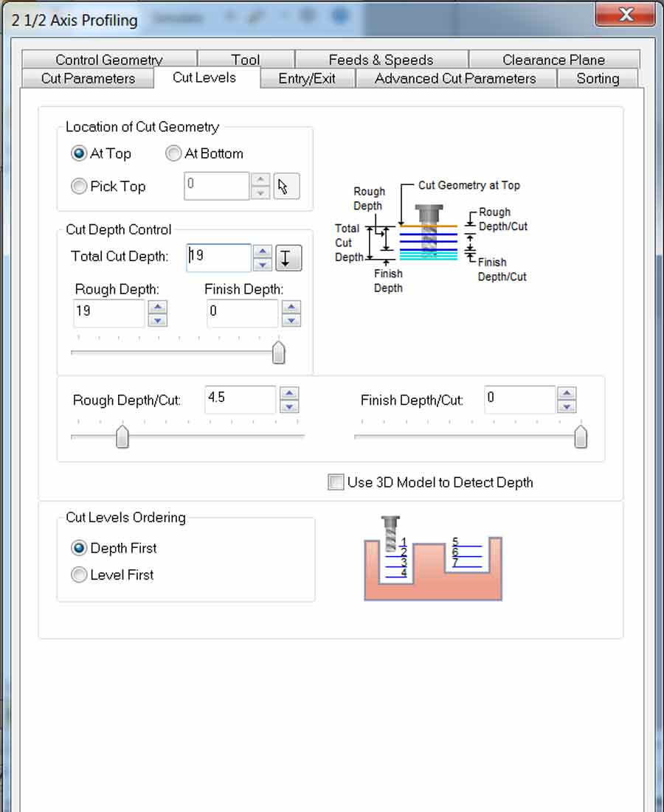Open the Clearance Plane tab
The height and width of the screenshot is (812, 664).
553,60
